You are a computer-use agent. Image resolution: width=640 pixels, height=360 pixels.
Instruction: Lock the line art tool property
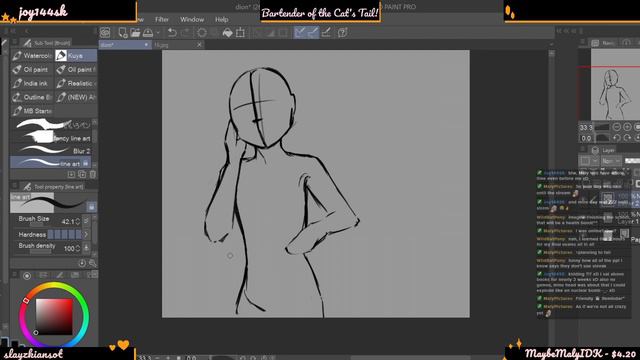pos(91,207)
